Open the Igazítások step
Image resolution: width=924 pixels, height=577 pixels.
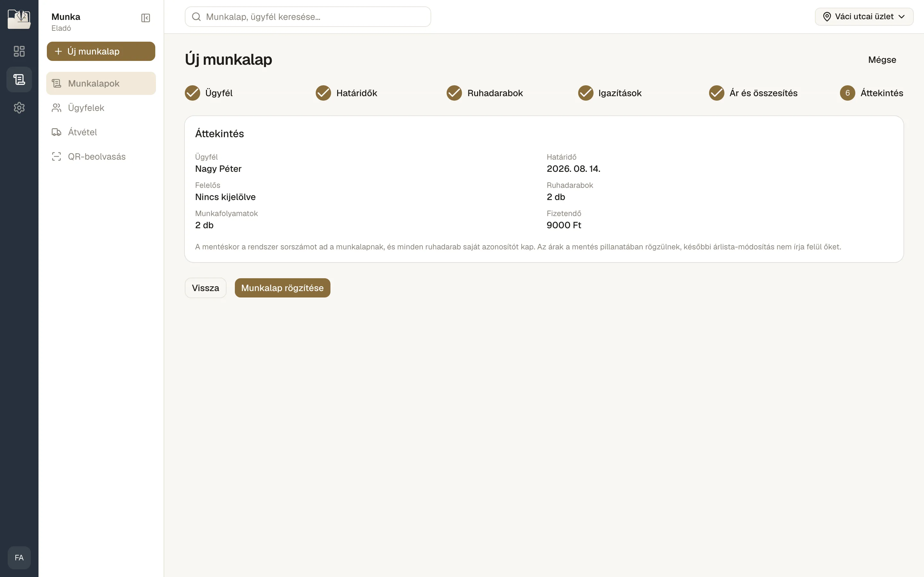(610, 93)
